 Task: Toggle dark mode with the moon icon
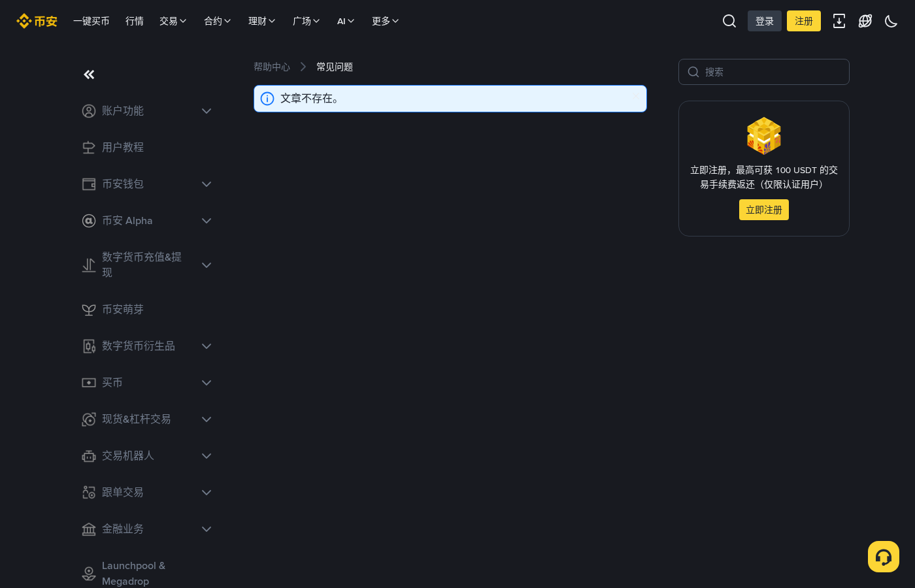coord(891,21)
